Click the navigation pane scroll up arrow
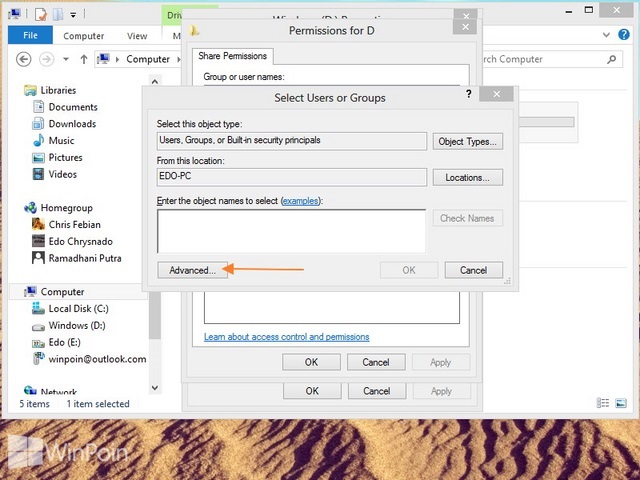The image size is (640, 480). coord(155,82)
